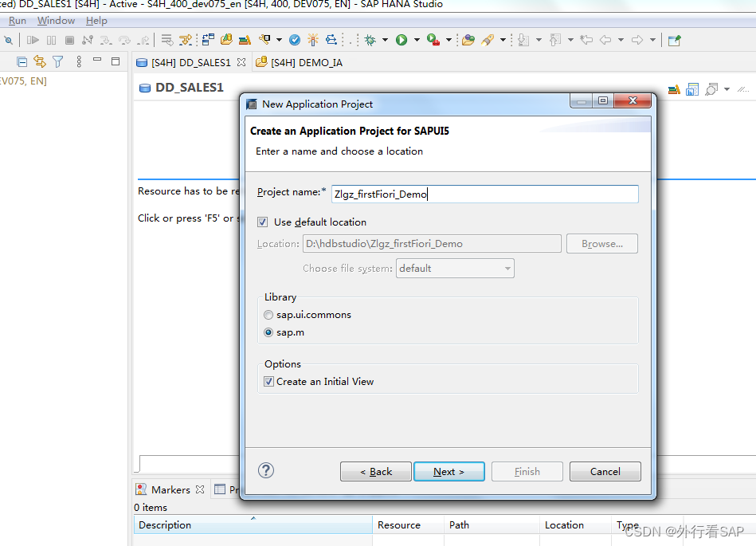Click the skip all breakpoints toolbar icon
The height and width of the screenshot is (546, 756).
(x=8, y=40)
